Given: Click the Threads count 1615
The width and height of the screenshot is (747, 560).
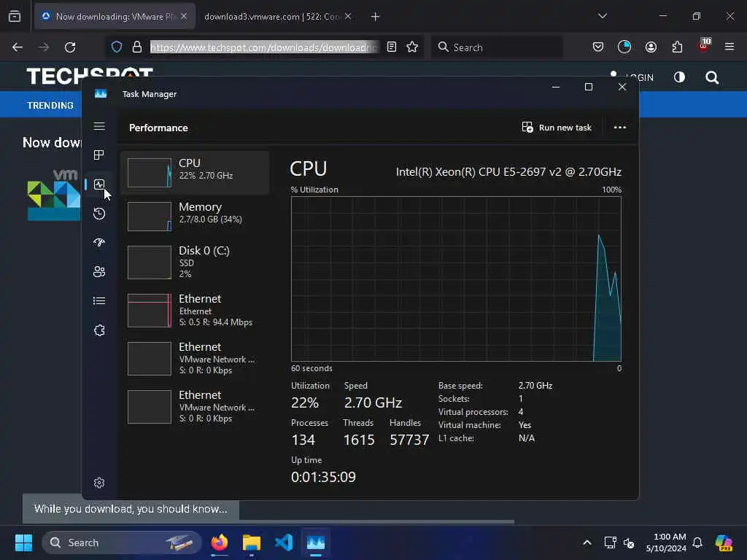Looking at the screenshot, I should 359,440.
